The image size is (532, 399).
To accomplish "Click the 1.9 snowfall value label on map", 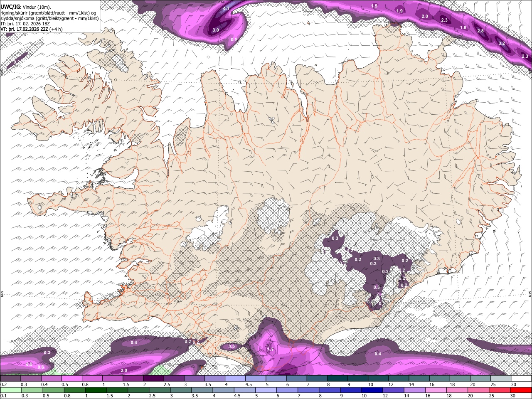I will [399, 11].
